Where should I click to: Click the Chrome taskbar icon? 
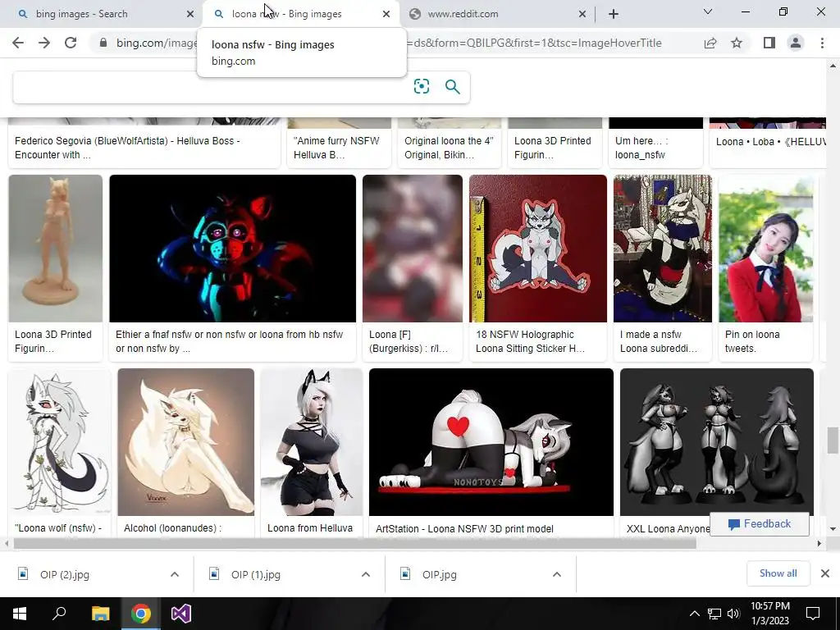point(141,614)
